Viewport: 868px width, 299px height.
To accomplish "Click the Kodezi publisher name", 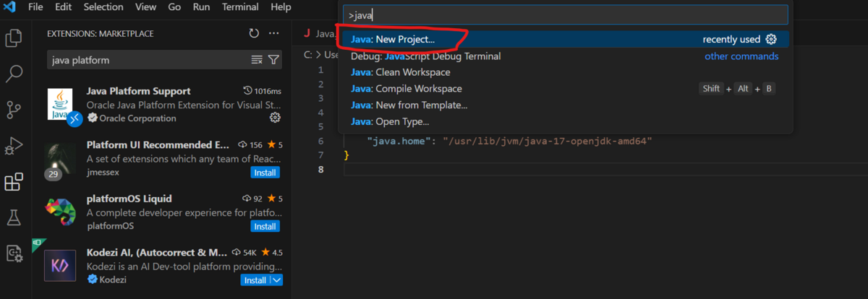I will pos(112,279).
